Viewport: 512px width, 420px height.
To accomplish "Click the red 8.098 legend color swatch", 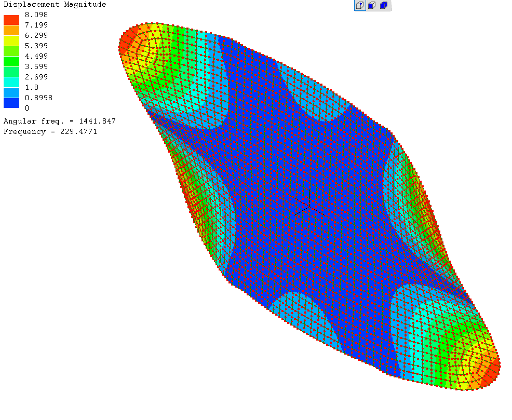I will [11, 20].
